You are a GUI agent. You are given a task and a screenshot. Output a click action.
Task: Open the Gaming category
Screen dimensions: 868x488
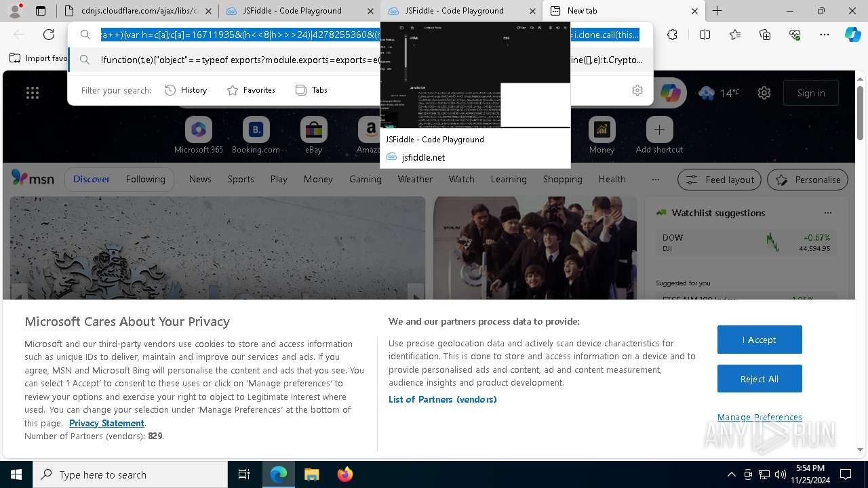tap(366, 179)
